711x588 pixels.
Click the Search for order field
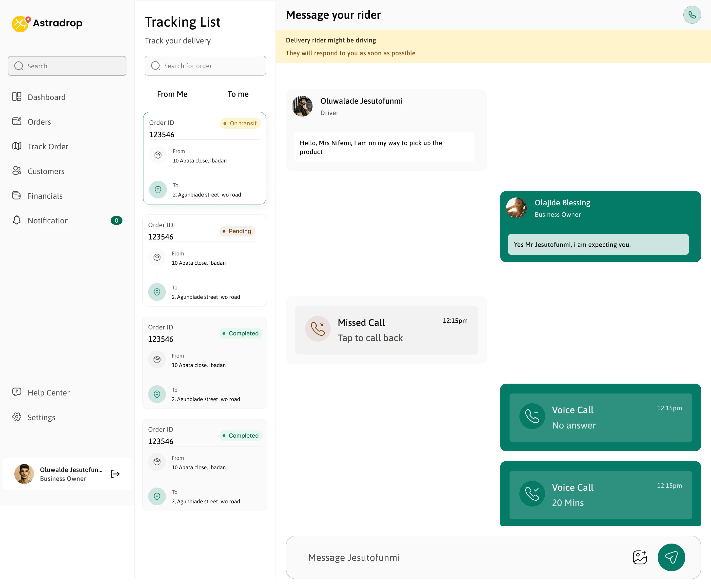pyautogui.click(x=205, y=66)
